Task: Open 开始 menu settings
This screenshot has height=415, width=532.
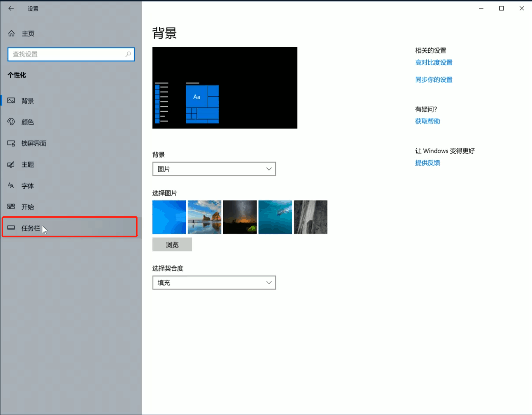Action: click(71, 207)
